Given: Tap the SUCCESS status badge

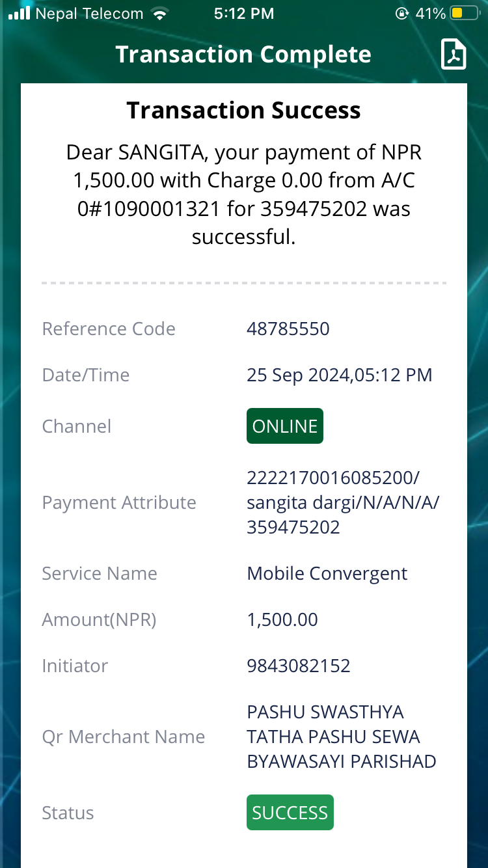Looking at the screenshot, I should (x=290, y=813).
